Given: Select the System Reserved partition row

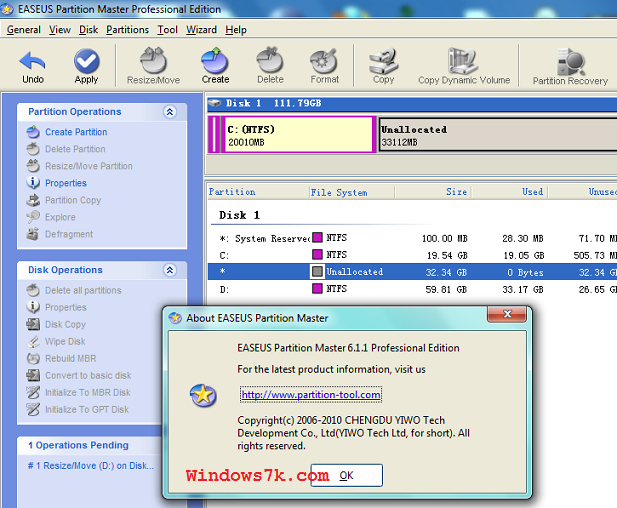Looking at the screenshot, I should 412,238.
